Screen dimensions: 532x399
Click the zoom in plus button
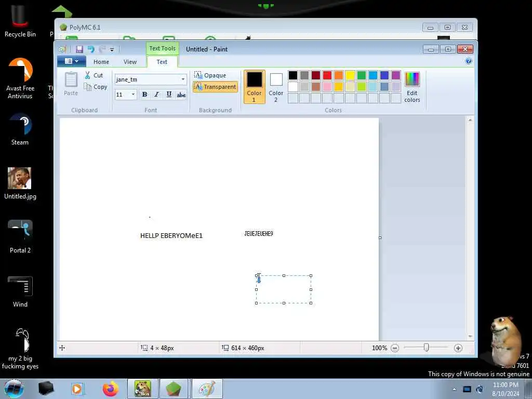coord(458,348)
